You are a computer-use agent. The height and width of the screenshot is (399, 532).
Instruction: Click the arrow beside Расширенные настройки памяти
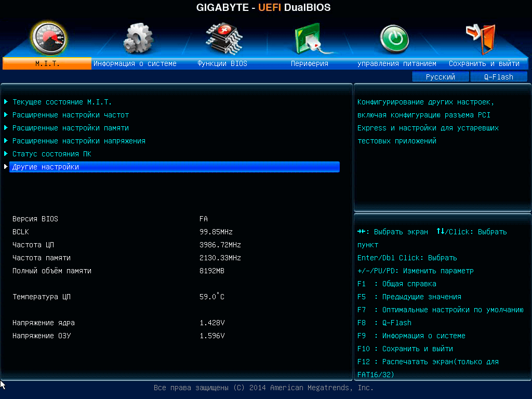[6, 128]
